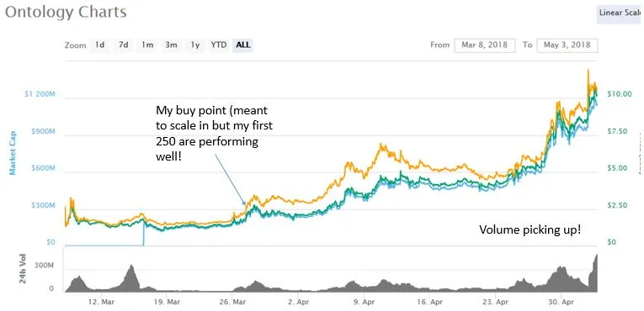This screenshot has width=644, height=311.
Task: Click the Market Cap axis label
Action: 13,153
